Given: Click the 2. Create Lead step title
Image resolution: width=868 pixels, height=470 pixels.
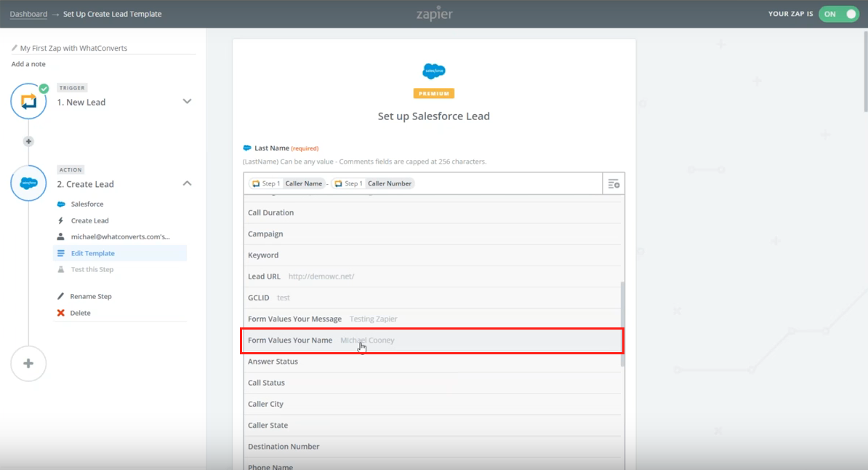Looking at the screenshot, I should [x=85, y=184].
